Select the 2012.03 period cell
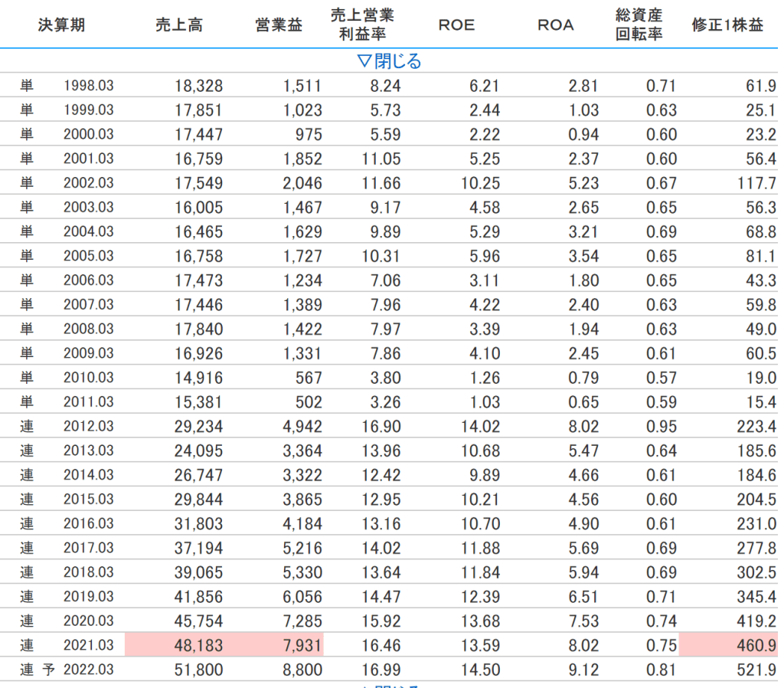This screenshot has height=688, width=784. point(89,427)
